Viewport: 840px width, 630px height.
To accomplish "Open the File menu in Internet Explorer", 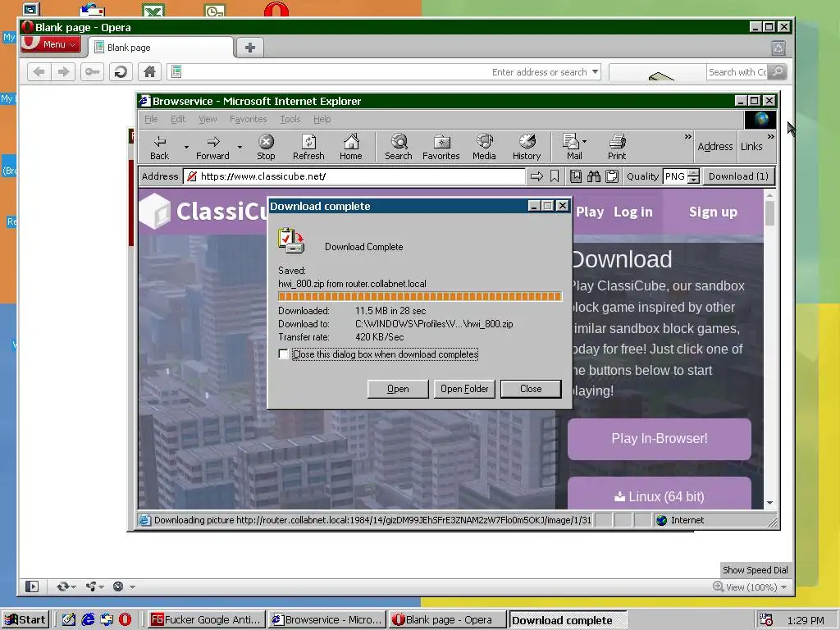I will 151,119.
